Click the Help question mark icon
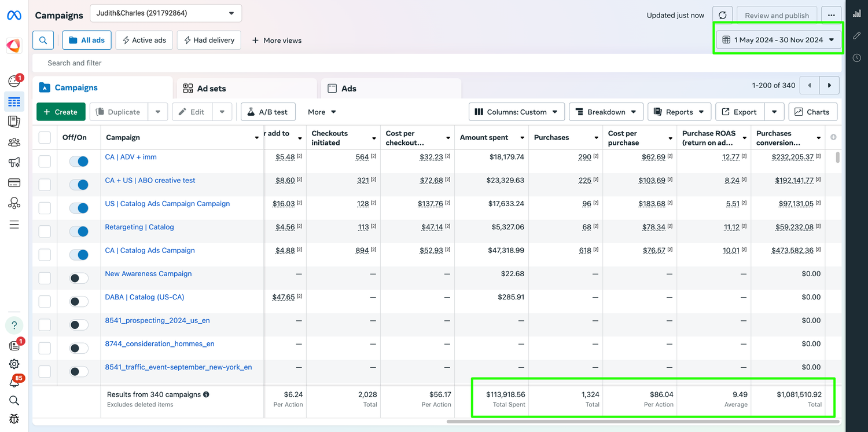The width and height of the screenshot is (868, 432). click(x=14, y=325)
